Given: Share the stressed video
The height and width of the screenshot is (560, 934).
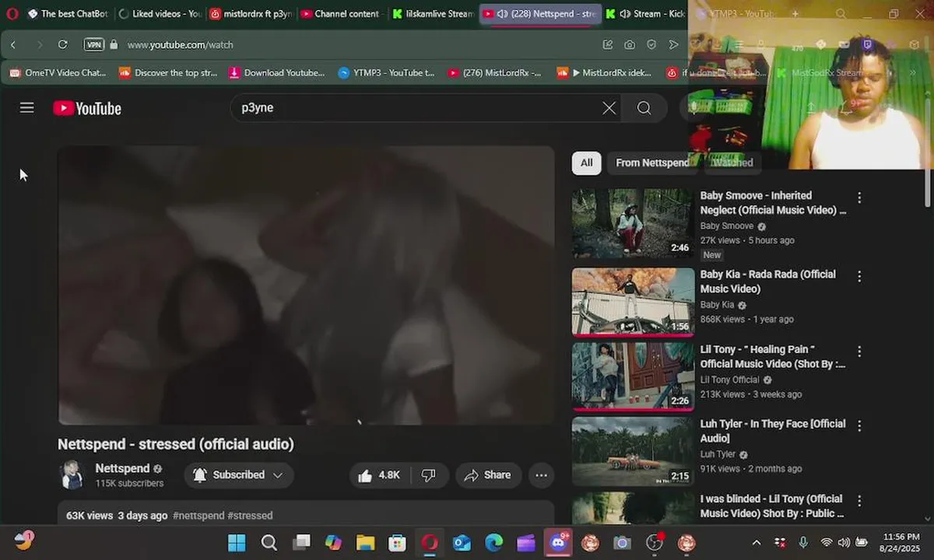Looking at the screenshot, I should tap(488, 475).
